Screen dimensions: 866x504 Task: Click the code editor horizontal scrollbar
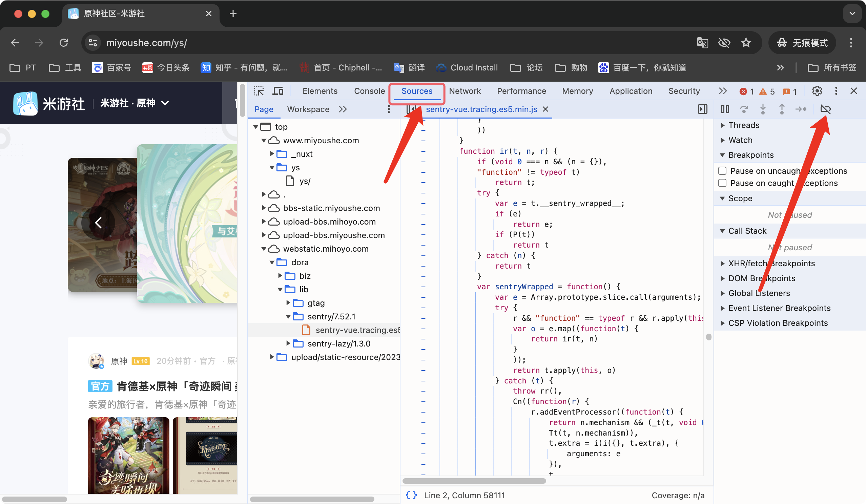474,481
